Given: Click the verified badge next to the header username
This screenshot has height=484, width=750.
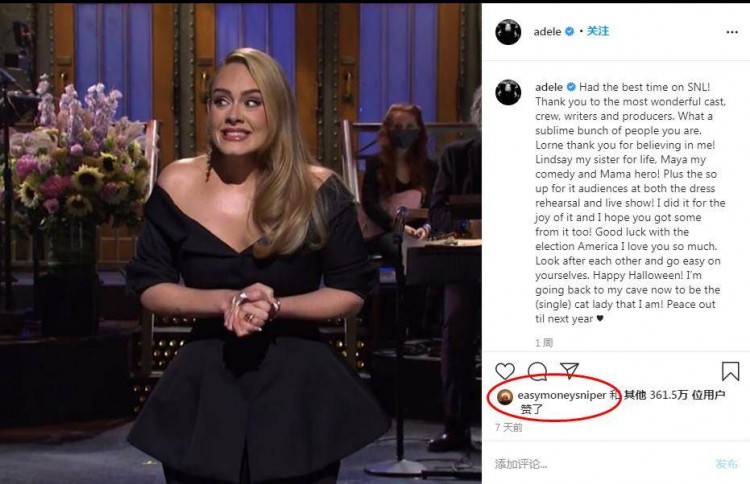Looking at the screenshot, I should [x=569, y=32].
